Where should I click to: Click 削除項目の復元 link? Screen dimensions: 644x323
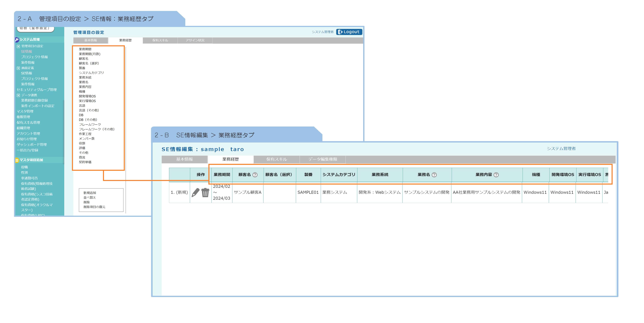(x=94, y=207)
